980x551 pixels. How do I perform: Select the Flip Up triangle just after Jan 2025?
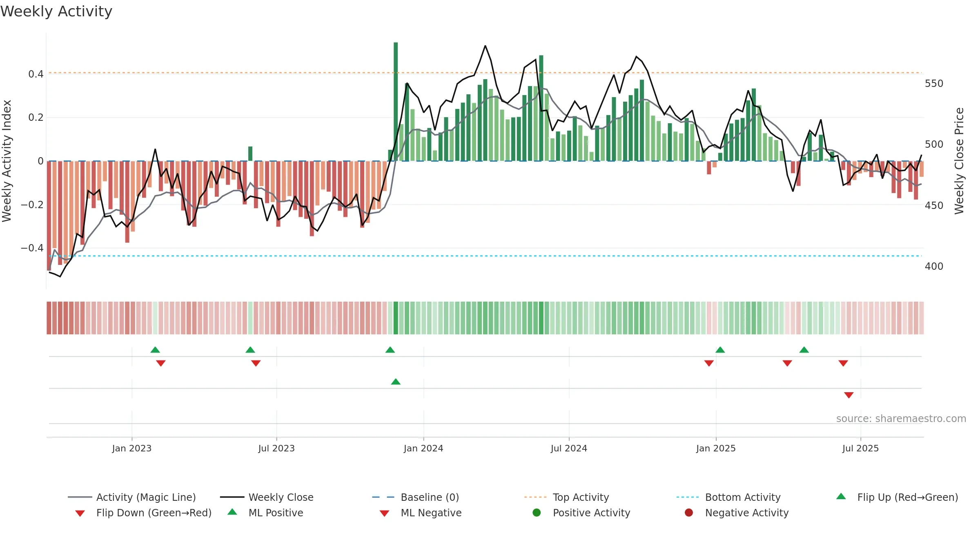tap(720, 350)
